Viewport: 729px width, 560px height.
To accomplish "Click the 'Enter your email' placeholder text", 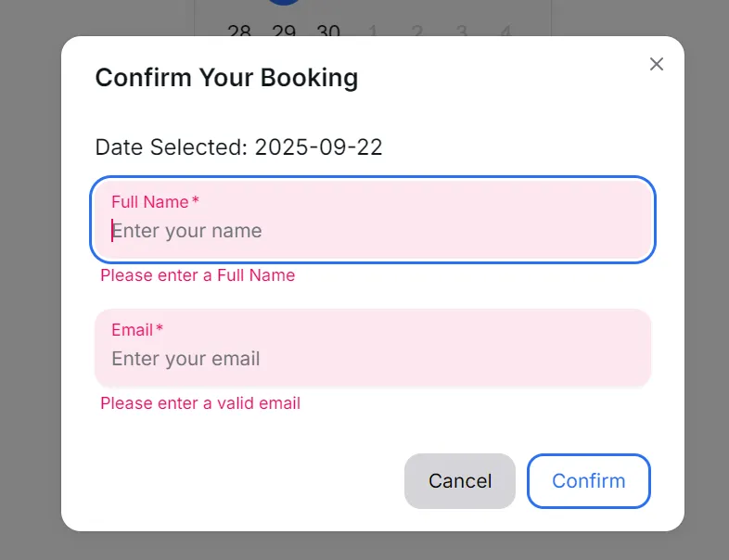I will tap(185, 359).
